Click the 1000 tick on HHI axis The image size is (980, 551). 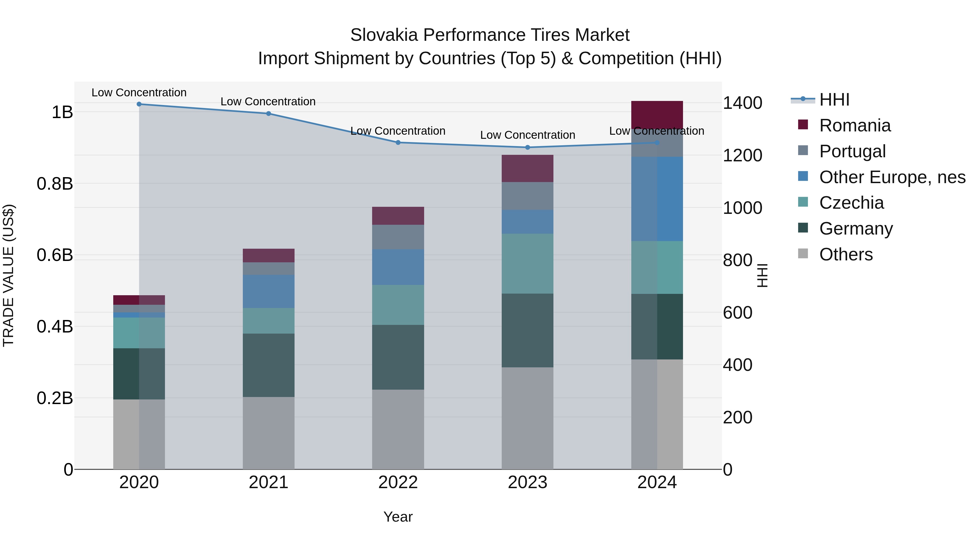pyautogui.click(x=742, y=208)
